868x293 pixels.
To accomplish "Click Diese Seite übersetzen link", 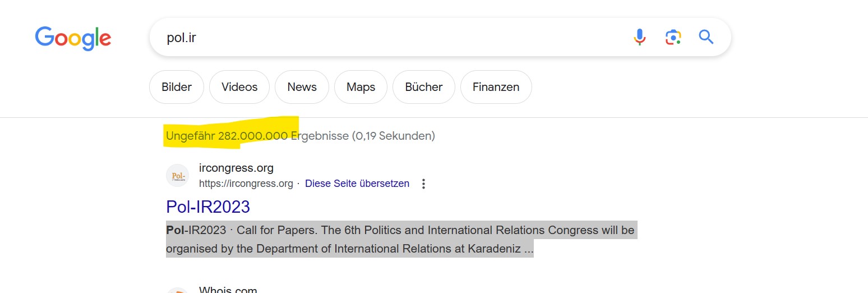I will click(x=357, y=184).
